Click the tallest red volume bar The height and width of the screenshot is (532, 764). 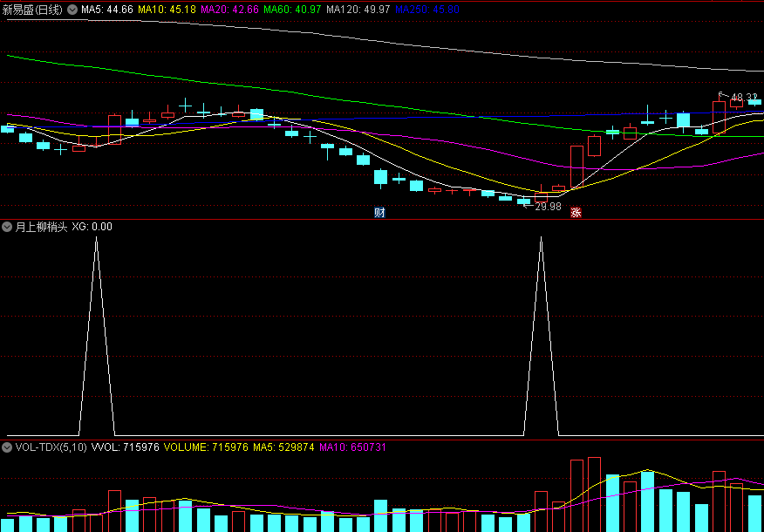tap(594, 494)
